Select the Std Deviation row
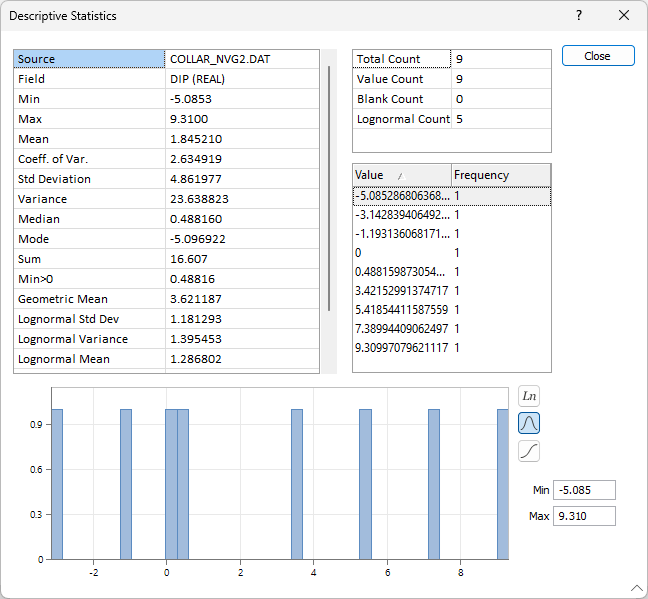The image size is (648, 599). point(166,179)
